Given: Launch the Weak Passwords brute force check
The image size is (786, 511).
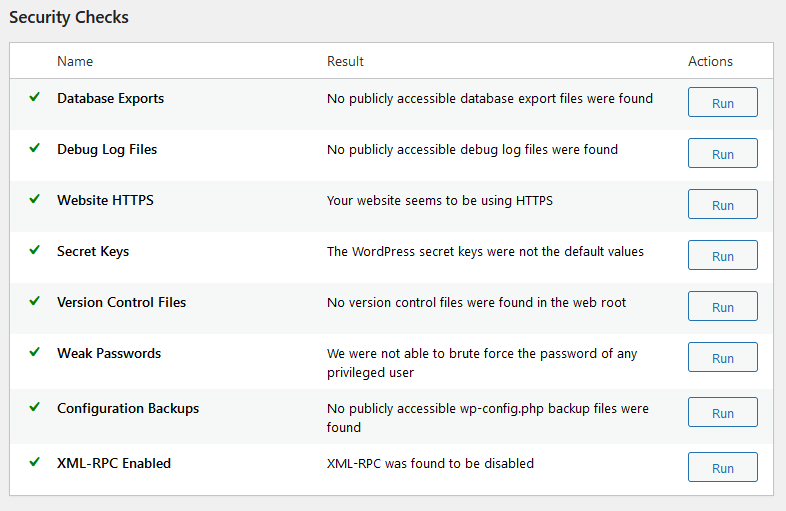Looking at the screenshot, I should click(x=722, y=358).
